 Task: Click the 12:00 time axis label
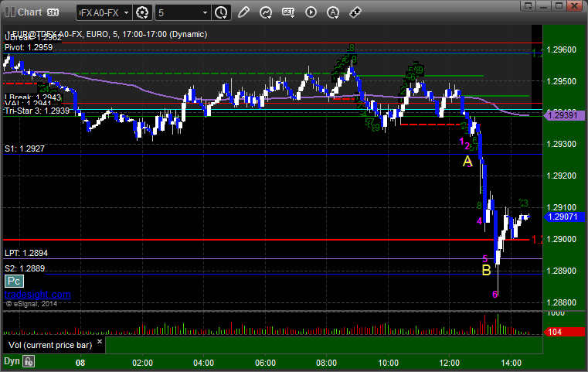click(x=449, y=363)
